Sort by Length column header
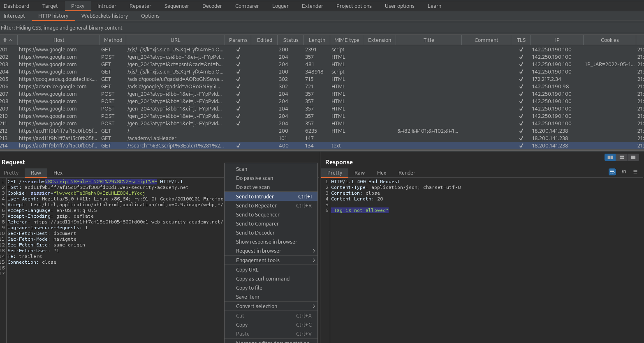The height and width of the screenshot is (343, 644). point(317,40)
